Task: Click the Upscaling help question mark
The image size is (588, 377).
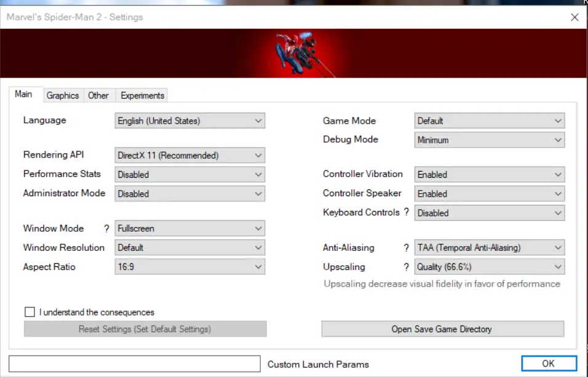Action: click(406, 267)
